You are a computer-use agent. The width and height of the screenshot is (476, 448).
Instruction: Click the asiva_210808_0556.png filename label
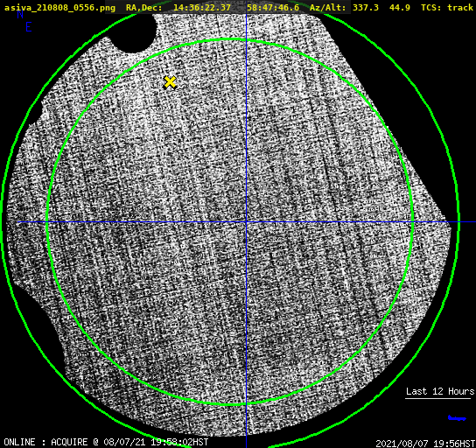pyautogui.click(x=59, y=7)
